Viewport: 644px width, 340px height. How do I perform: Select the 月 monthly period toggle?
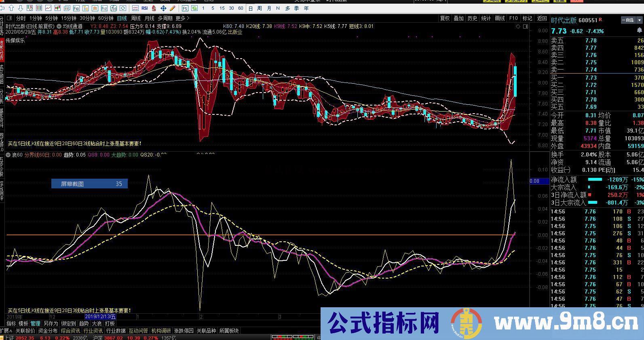pos(269,8)
